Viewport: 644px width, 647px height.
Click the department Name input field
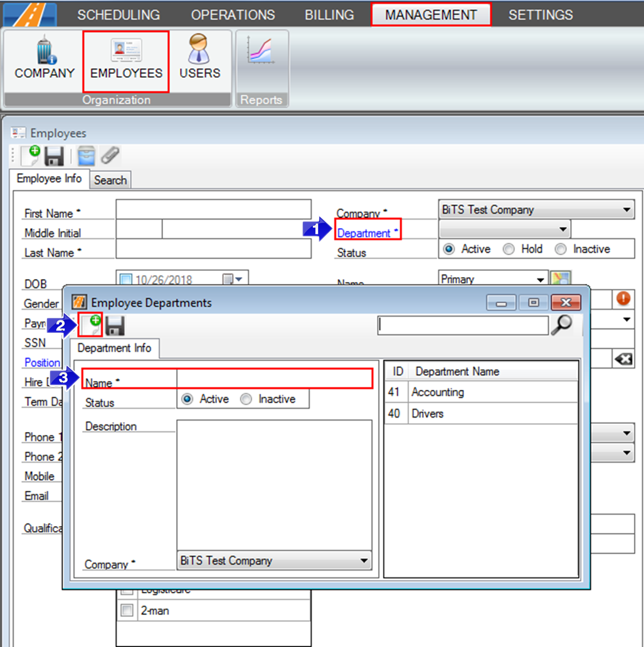[275, 379]
